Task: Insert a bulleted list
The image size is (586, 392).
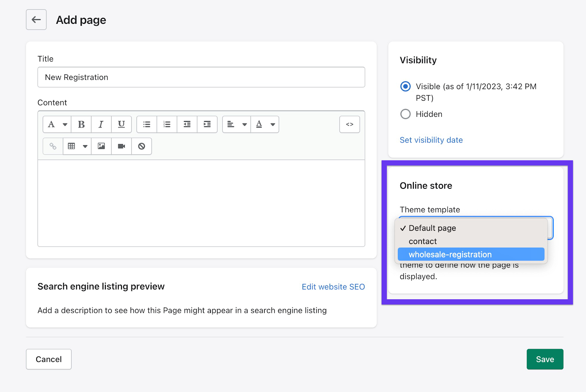Action: pos(147,125)
